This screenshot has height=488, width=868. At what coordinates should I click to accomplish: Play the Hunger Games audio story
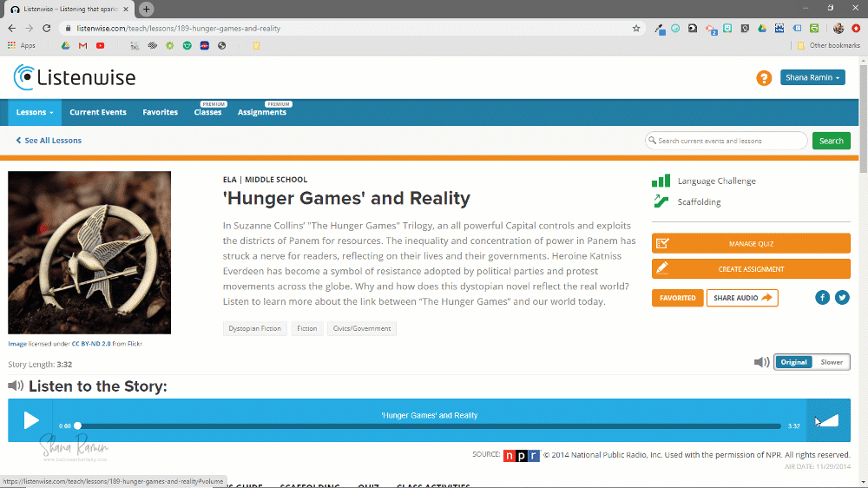pyautogui.click(x=31, y=420)
